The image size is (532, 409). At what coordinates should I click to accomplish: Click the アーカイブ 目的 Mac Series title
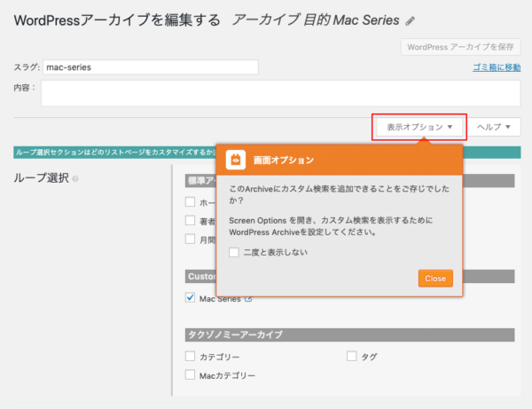click(316, 20)
